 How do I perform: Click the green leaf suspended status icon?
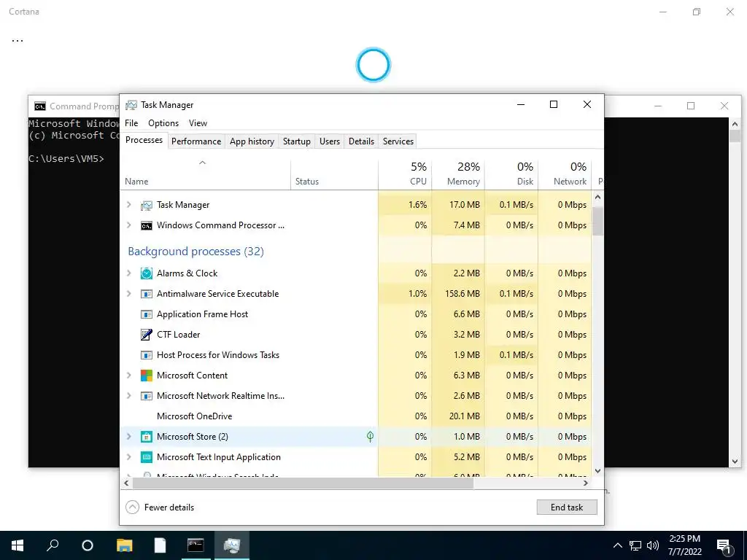tap(370, 436)
